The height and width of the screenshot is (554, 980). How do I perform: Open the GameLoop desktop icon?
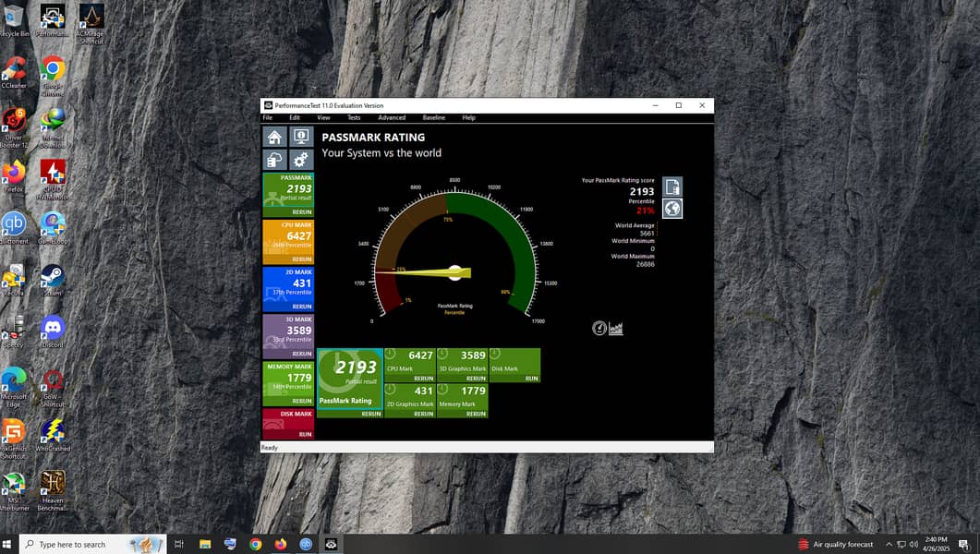click(x=53, y=228)
